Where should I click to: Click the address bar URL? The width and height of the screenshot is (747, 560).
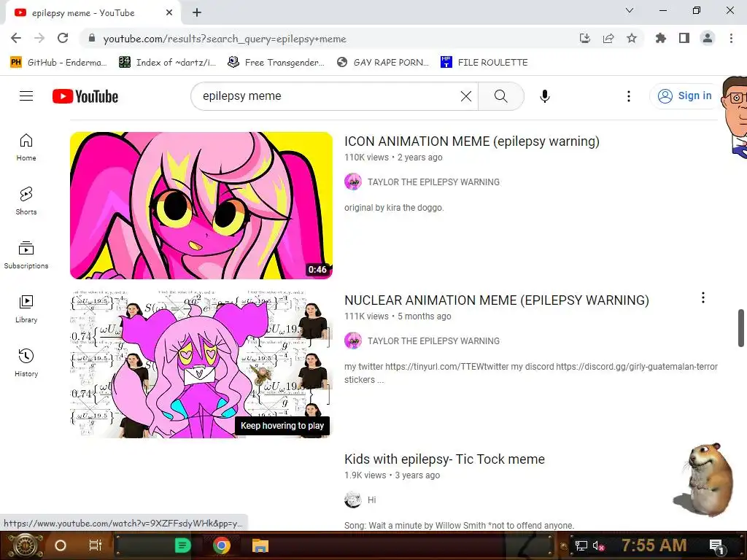point(225,39)
